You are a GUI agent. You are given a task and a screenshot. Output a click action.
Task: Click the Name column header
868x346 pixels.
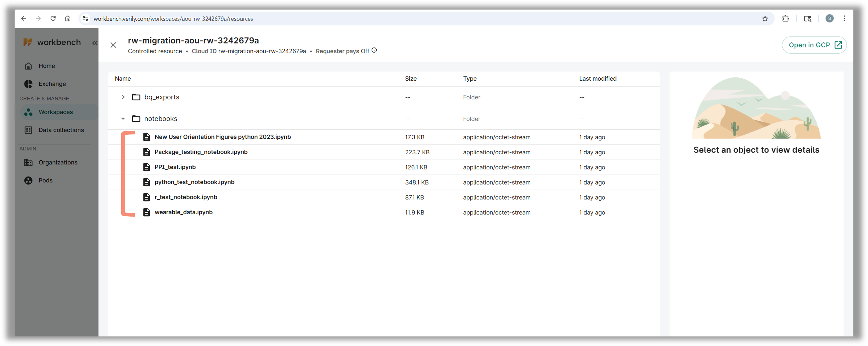click(123, 79)
